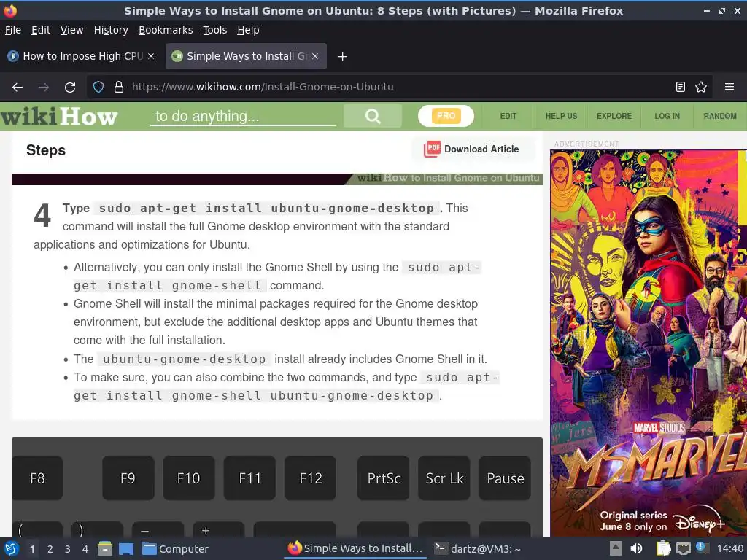Click the Download Article button
The width and height of the screenshot is (747, 560).
(x=473, y=149)
